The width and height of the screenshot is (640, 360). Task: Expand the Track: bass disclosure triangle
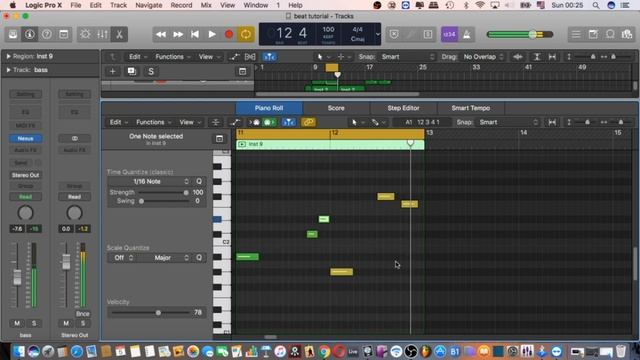coord(8,70)
